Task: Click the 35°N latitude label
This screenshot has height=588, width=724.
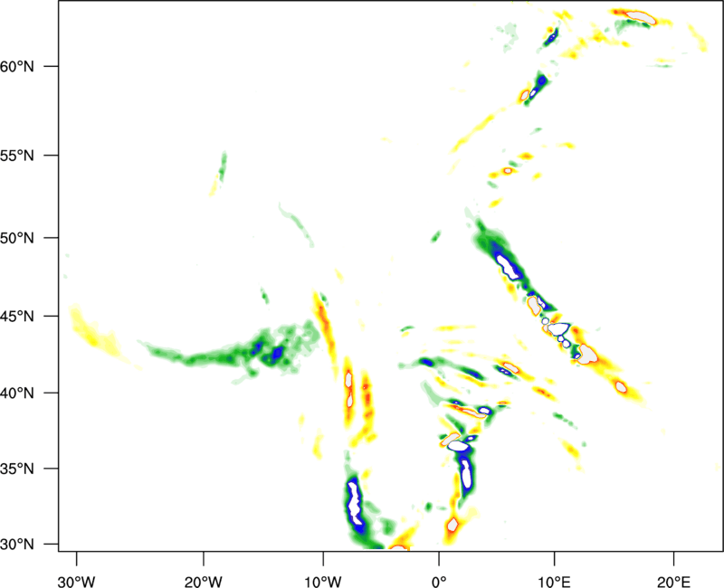Action: point(17,469)
